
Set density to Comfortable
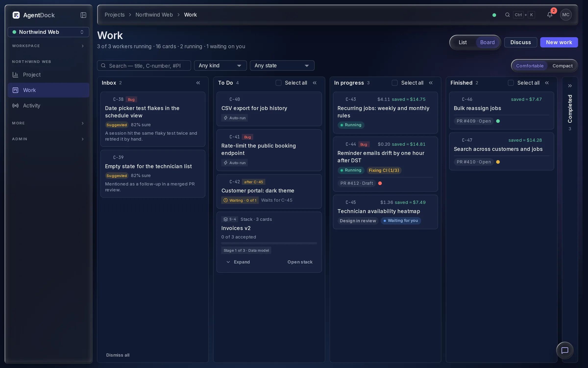(x=530, y=66)
